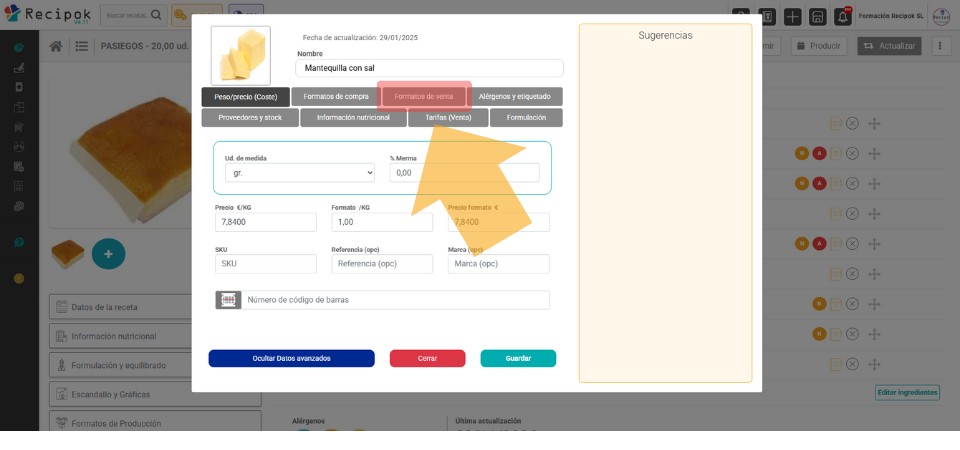Image resolution: width=960 pixels, height=450 pixels.
Task: Switch to Tarifas (Venta) tab
Action: click(x=448, y=118)
